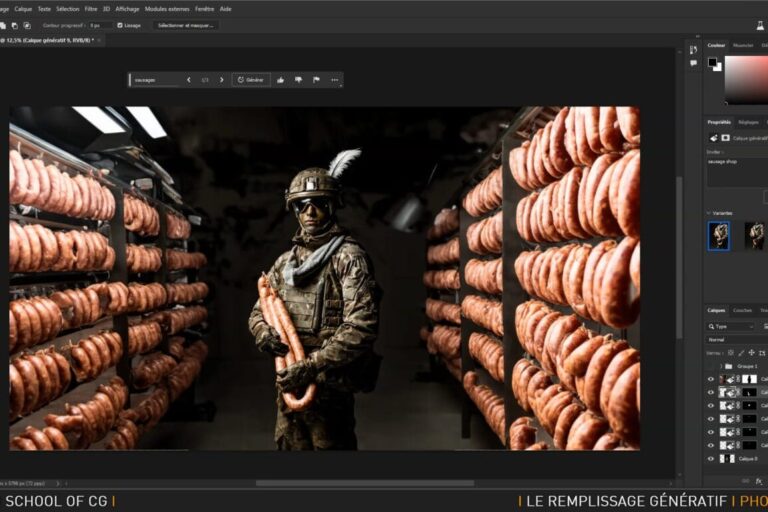This screenshot has height=512, width=768.
Task: Expand the Groupe 1 layer group
Action: coord(721,366)
